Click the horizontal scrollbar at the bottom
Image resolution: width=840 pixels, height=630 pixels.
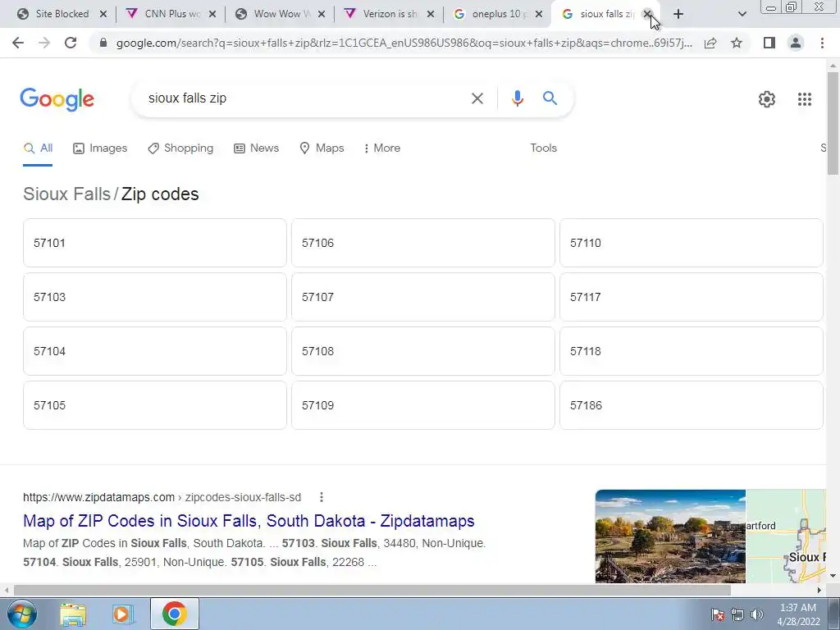pyautogui.click(x=372, y=590)
